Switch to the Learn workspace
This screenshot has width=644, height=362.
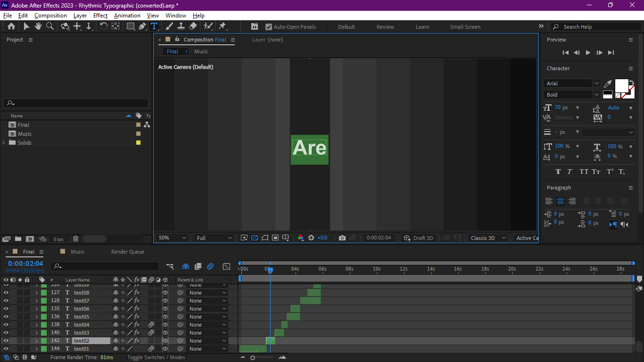[x=422, y=27]
